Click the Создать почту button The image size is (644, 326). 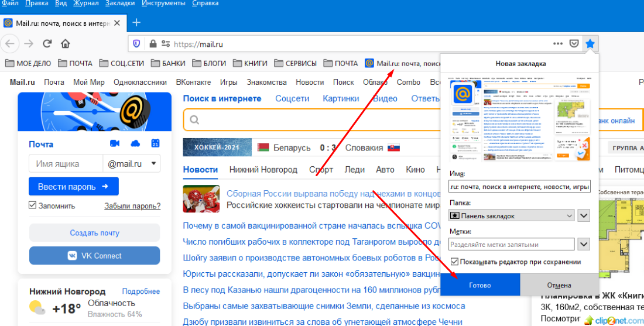pyautogui.click(x=94, y=233)
